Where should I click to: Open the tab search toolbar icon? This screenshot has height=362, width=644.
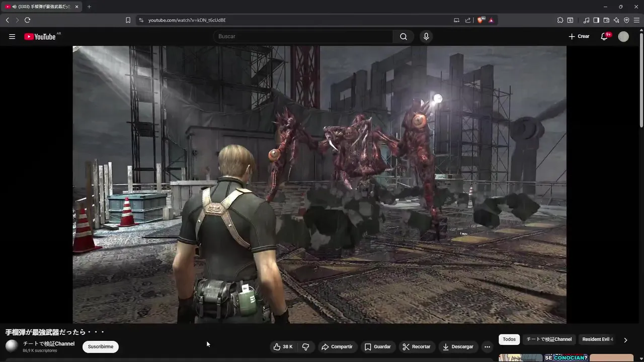(x=570, y=20)
